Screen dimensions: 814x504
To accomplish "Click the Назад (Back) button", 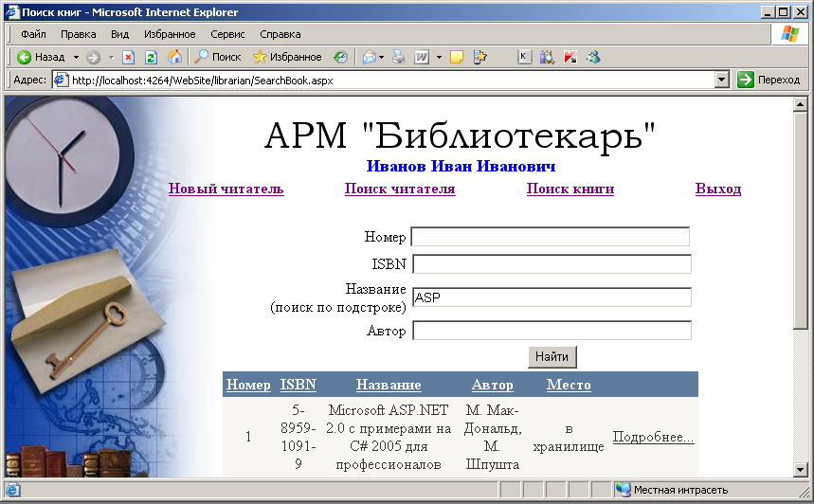I will (41, 57).
